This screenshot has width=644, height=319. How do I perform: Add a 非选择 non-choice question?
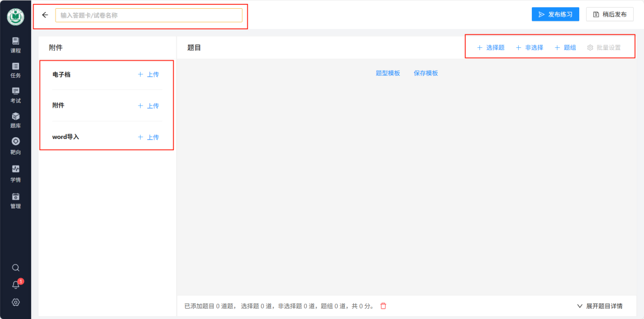click(530, 47)
